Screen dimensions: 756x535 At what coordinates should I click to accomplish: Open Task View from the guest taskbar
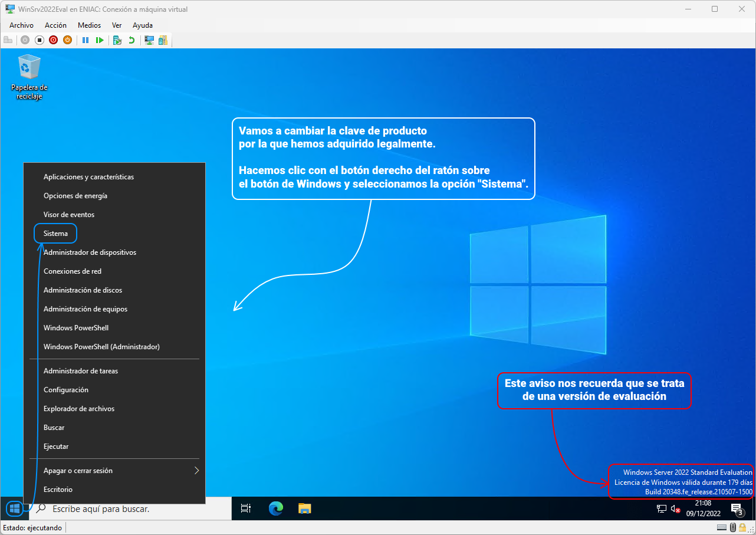pos(246,508)
